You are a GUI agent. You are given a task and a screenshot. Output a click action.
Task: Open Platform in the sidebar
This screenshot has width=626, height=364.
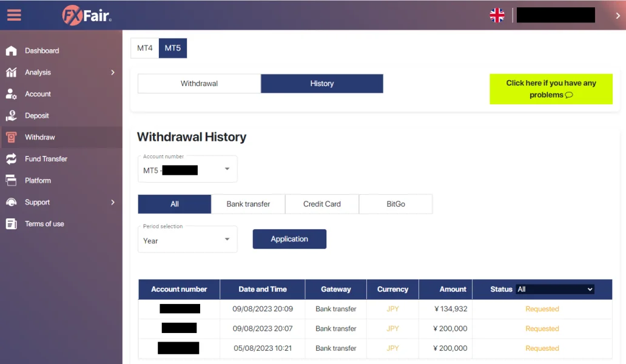[38, 180]
